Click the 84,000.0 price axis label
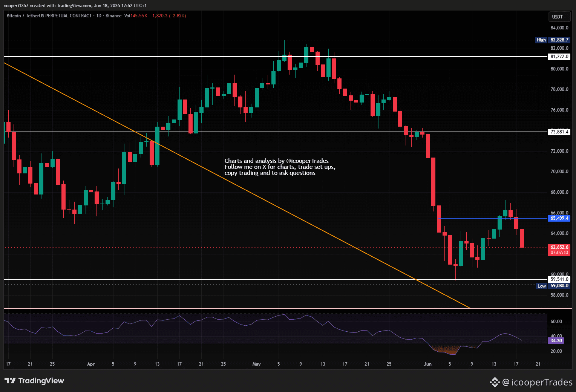Image resolution: width=576 pixels, height=392 pixels. tap(559, 28)
